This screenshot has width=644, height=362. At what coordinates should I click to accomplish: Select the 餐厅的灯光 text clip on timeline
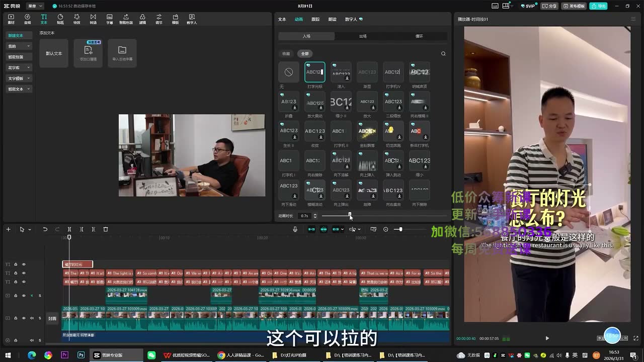coord(77,264)
